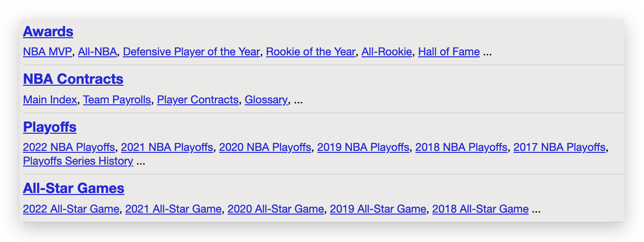Select the 2021 All-Star Game link
Screen dimensions: 644x242
pos(173,209)
